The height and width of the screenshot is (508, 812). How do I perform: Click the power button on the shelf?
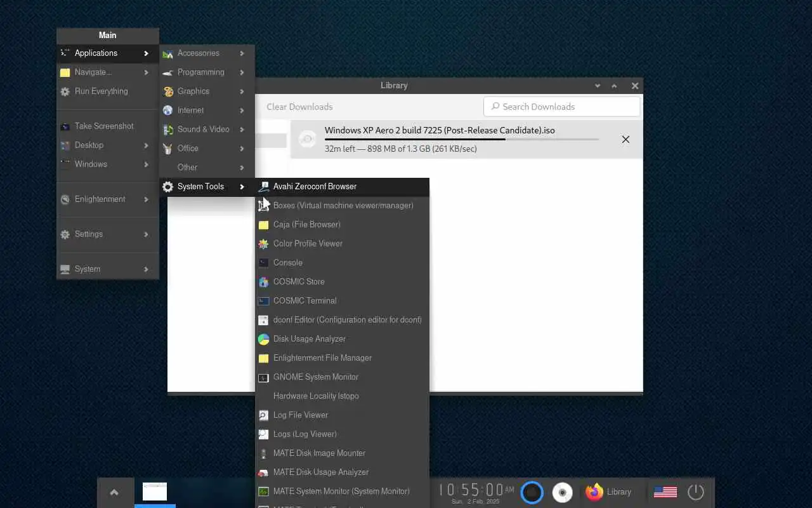696,491
